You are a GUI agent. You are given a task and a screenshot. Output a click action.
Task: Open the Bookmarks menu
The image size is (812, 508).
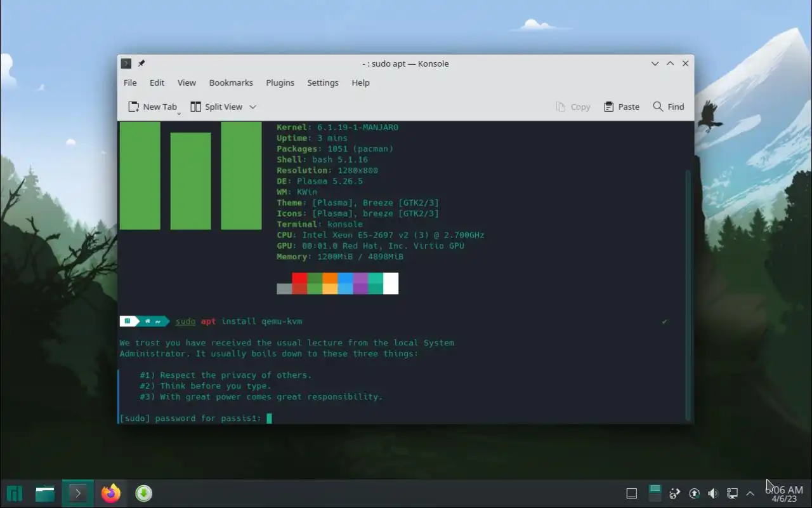coord(231,83)
